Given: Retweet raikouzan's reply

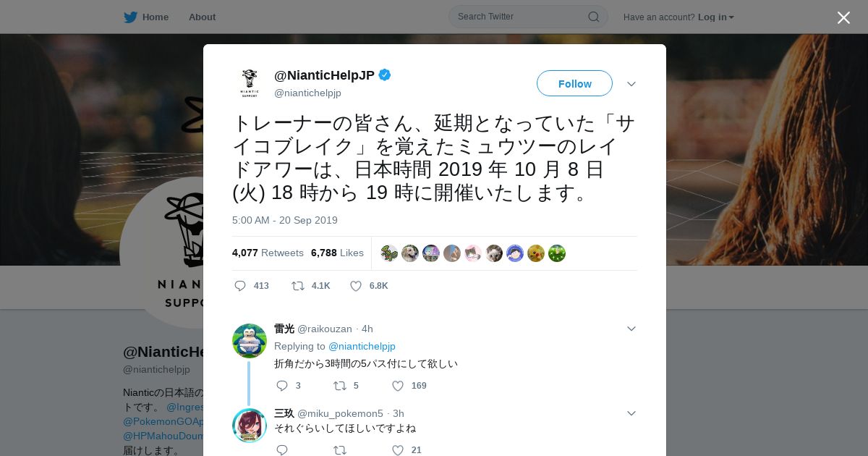Looking at the screenshot, I should 339,386.
